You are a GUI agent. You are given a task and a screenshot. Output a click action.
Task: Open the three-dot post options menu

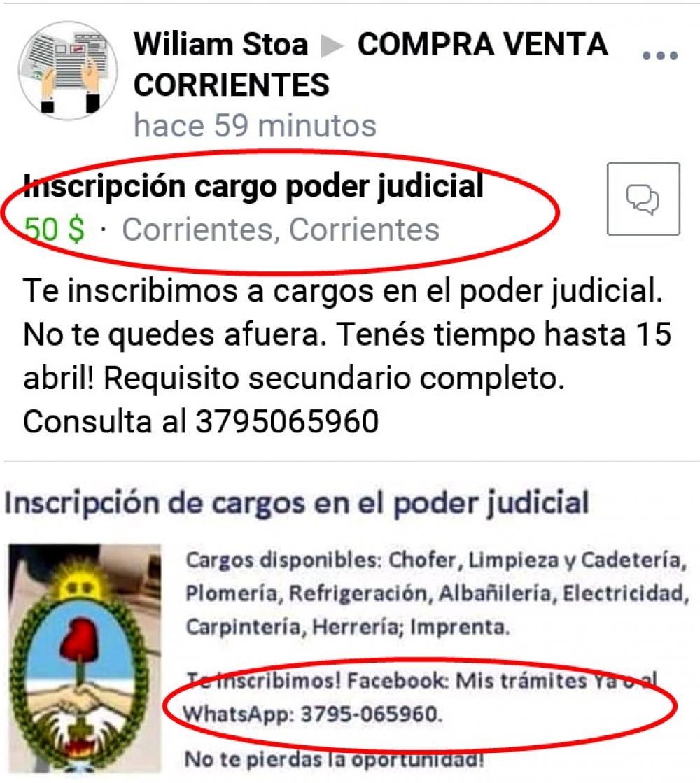pyautogui.click(x=659, y=55)
